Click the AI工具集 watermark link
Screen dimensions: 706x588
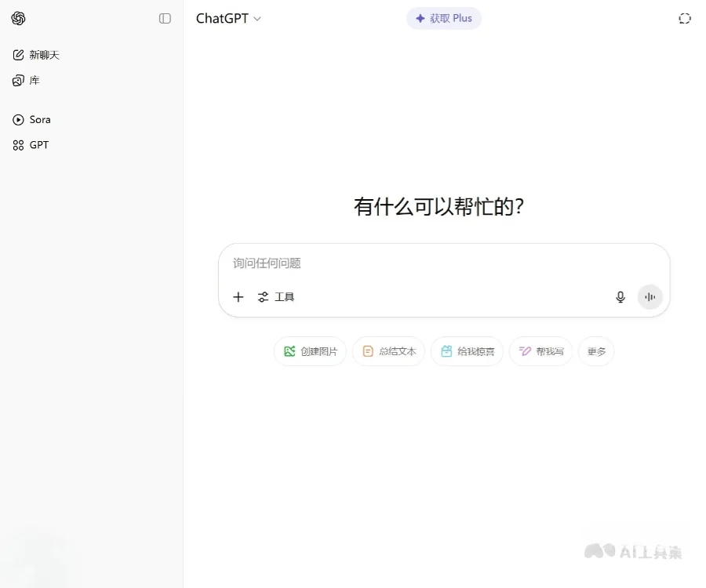pyautogui.click(x=635, y=551)
